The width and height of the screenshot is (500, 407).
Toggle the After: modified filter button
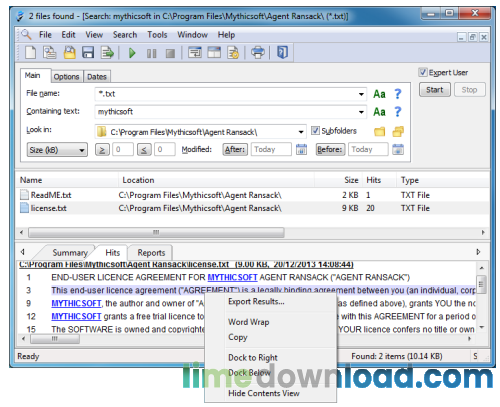pos(235,149)
